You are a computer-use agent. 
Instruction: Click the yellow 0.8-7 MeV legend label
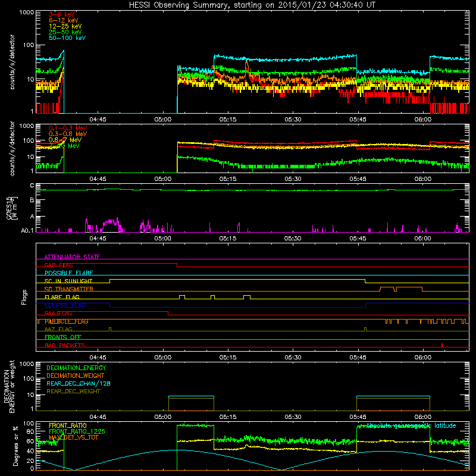tap(65, 140)
